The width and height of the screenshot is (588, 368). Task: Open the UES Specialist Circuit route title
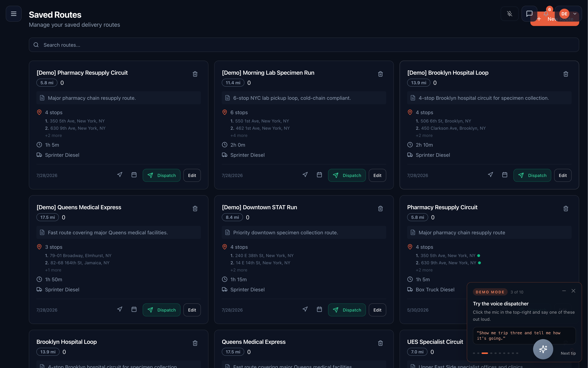435,342
